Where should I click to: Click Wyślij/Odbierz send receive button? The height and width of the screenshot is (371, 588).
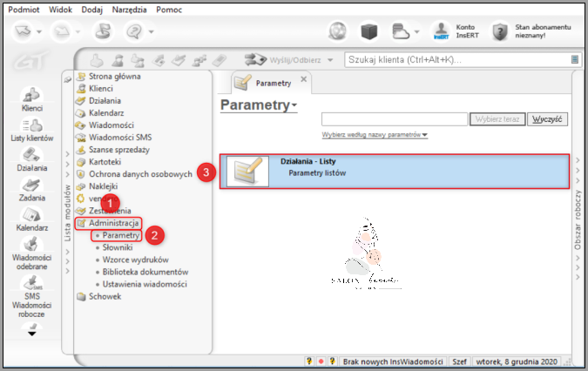282,59
